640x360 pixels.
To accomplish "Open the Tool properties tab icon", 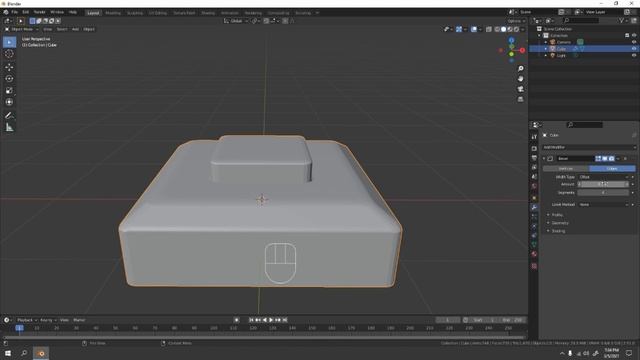I will [x=534, y=137].
